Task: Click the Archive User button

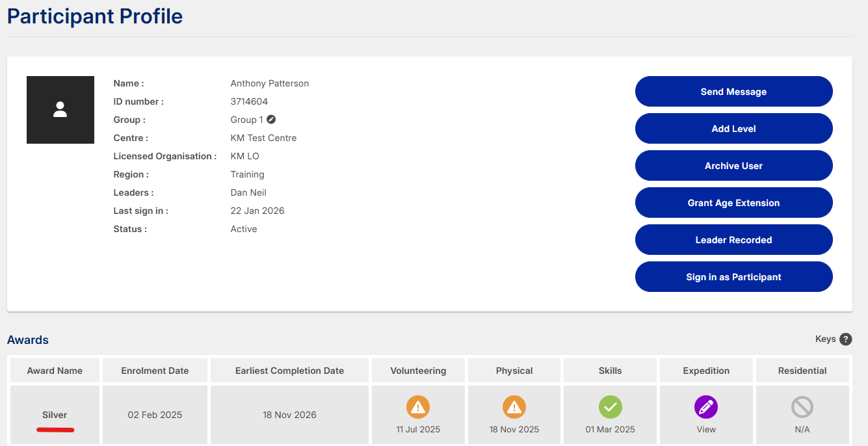Action: coord(733,166)
